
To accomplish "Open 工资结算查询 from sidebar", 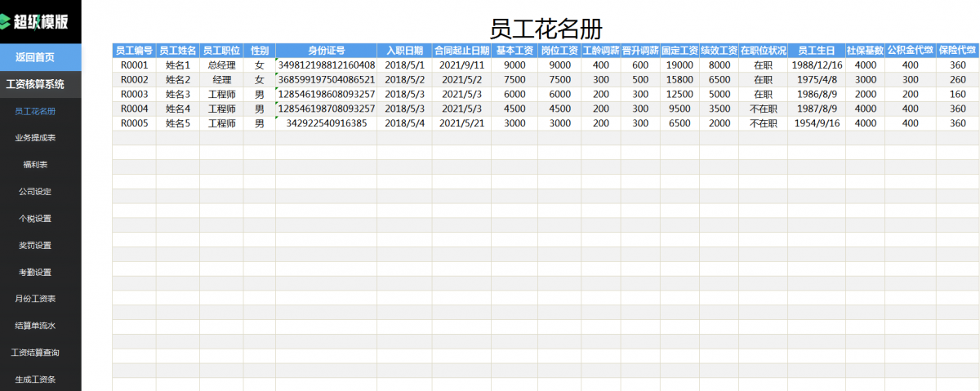I will tap(35, 353).
